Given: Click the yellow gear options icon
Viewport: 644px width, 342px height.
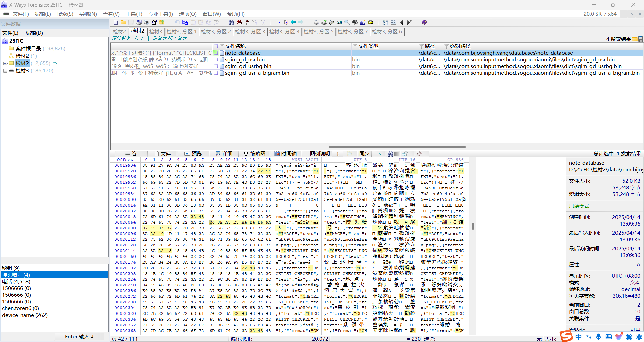Looking at the screenshot, I should 370,22.
